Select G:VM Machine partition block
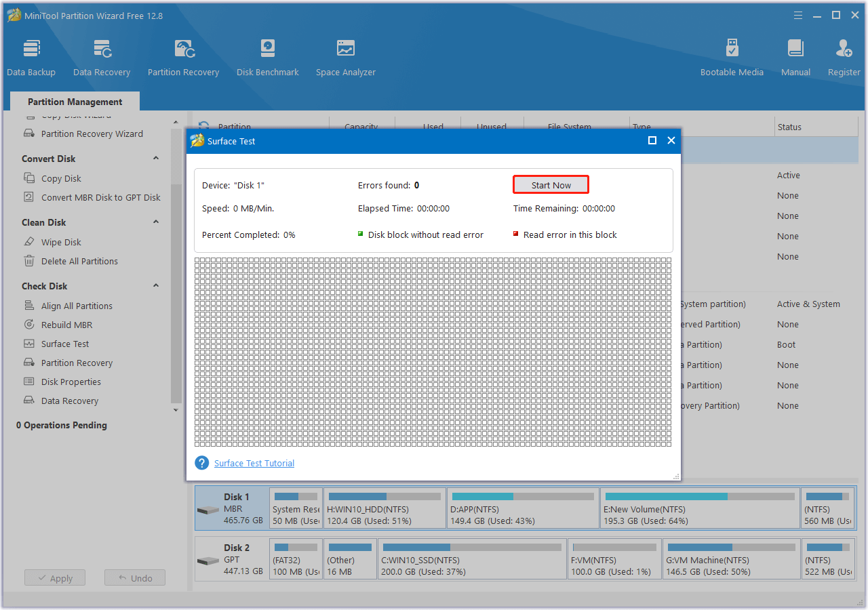 click(731, 558)
